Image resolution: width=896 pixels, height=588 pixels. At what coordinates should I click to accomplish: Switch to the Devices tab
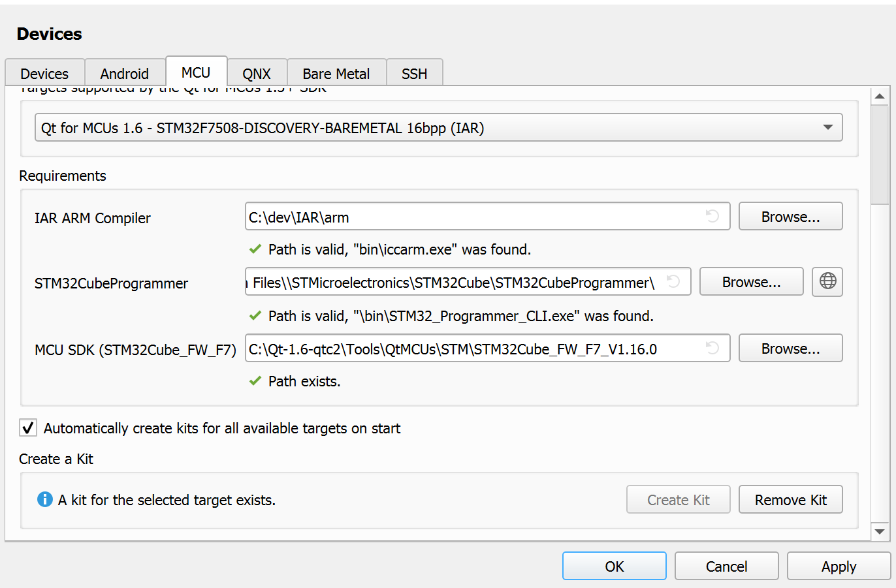[x=44, y=74]
